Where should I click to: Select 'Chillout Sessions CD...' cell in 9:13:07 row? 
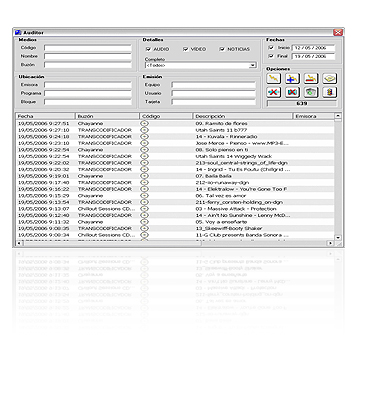click(107, 209)
